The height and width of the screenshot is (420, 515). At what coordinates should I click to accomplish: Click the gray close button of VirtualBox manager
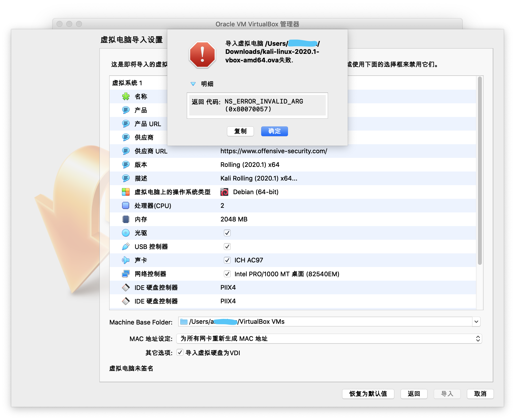pos(59,24)
